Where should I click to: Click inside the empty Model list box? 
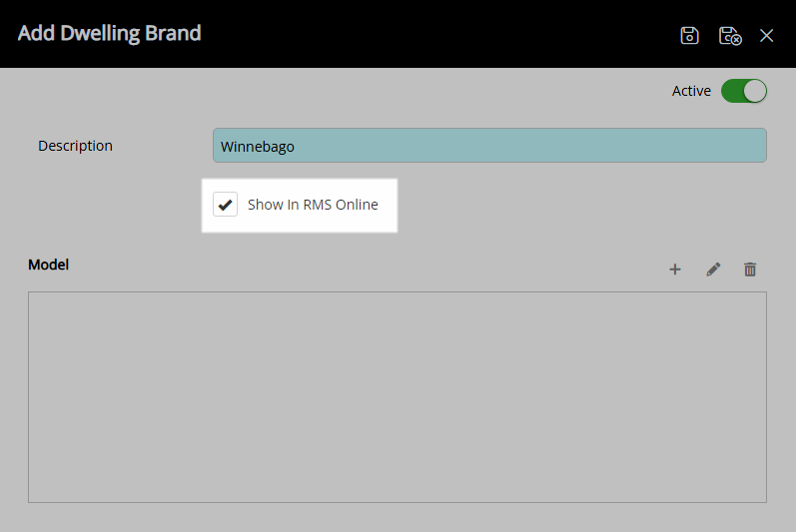click(397, 396)
